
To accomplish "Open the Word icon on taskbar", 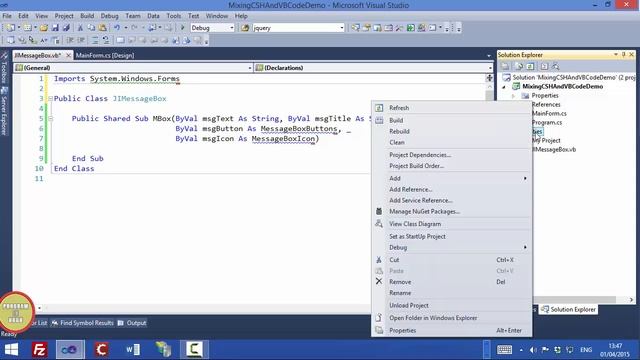I will [133, 349].
